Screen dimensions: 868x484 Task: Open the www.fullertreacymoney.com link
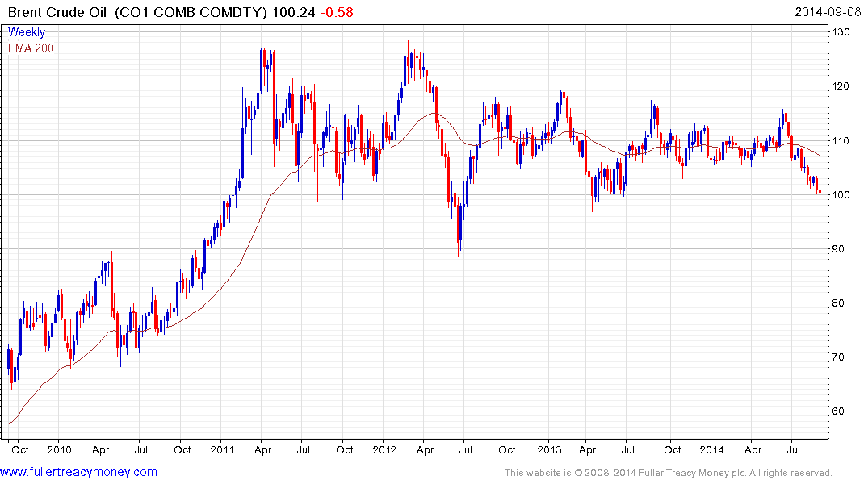(x=78, y=473)
